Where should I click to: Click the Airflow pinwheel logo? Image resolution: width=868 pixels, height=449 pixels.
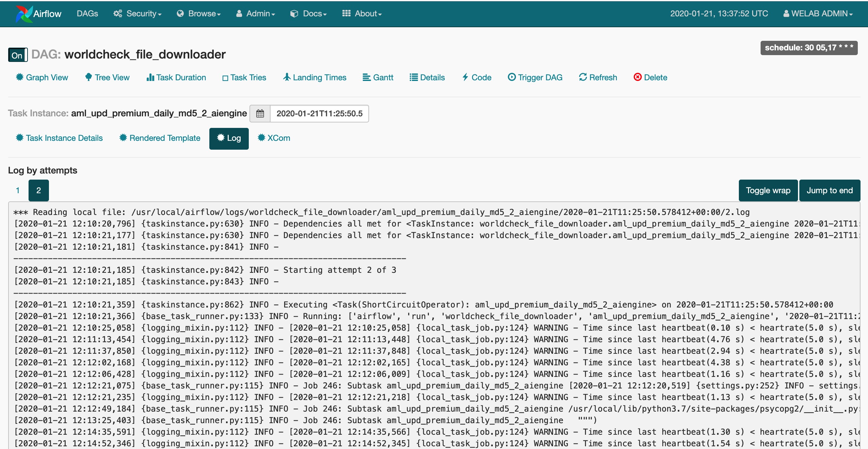(x=24, y=14)
